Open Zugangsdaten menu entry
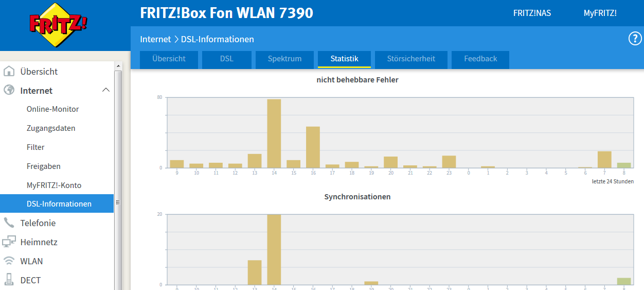644x290 pixels. pyautogui.click(x=51, y=128)
